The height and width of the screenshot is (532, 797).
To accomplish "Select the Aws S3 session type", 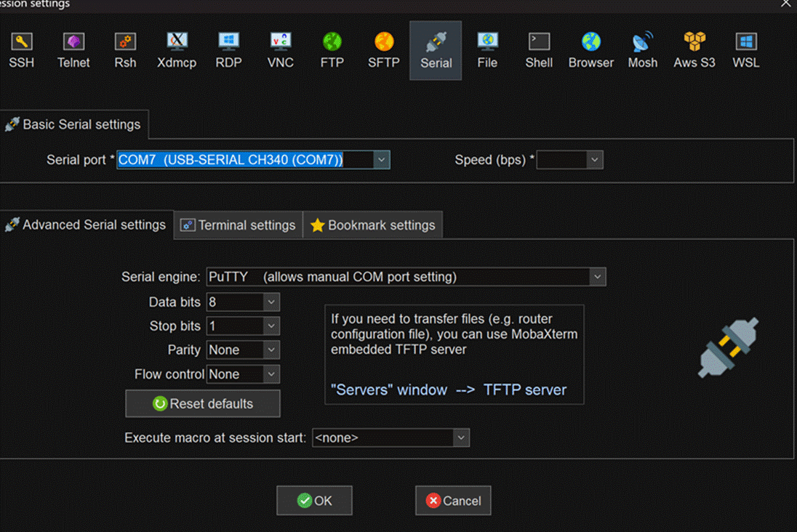I will click(x=694, y=50).
